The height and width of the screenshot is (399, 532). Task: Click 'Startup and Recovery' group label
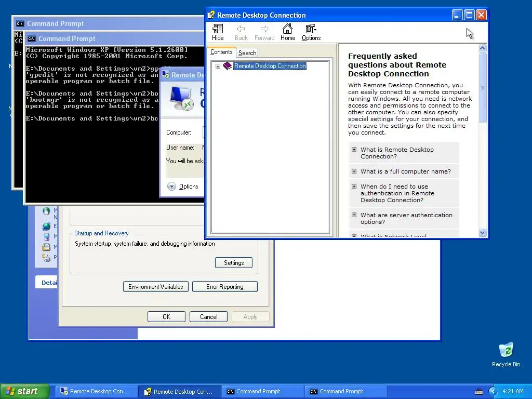point(101,233)
